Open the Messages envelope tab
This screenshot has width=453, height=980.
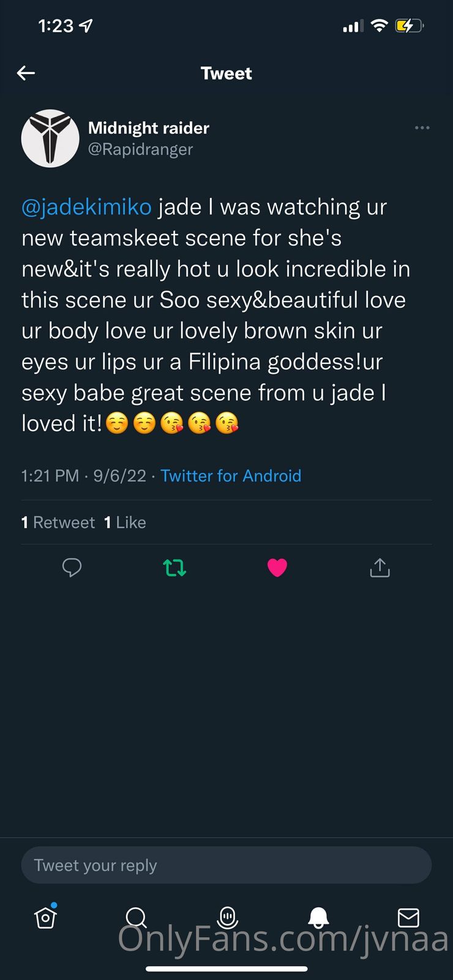[408, 918]
